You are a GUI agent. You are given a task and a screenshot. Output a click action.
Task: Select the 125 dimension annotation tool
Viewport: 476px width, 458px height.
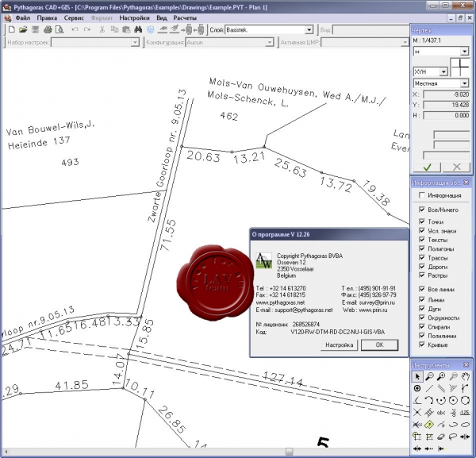coord(465,413)
